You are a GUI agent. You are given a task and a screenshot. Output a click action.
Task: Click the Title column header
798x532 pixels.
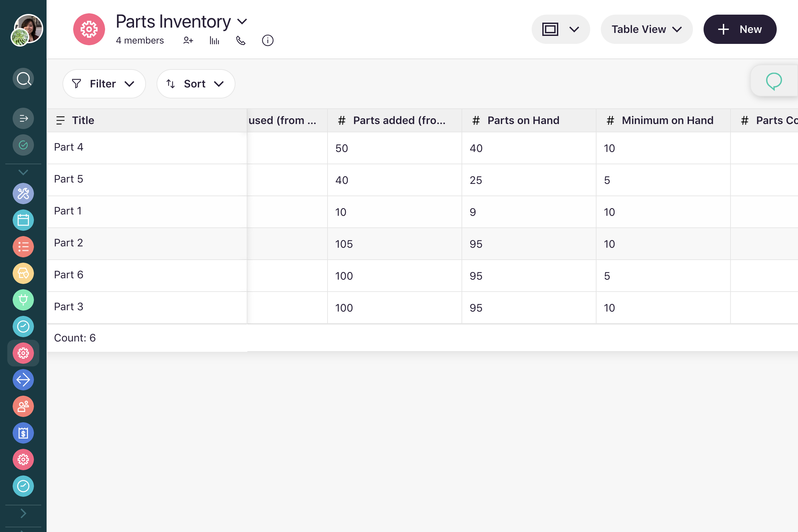point(147,120)
